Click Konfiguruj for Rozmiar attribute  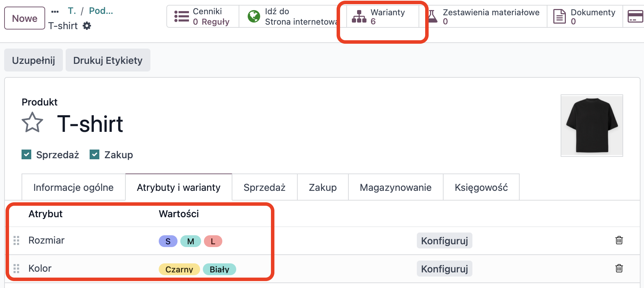(444, 241)
